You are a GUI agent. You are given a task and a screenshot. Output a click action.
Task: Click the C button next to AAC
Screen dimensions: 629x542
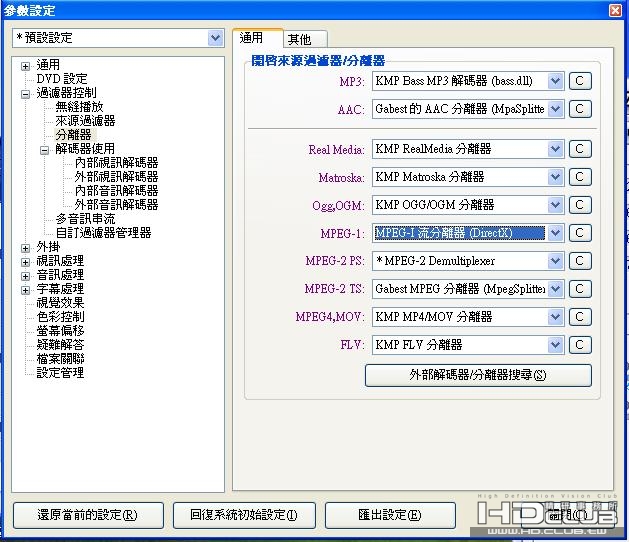point(580,109)
